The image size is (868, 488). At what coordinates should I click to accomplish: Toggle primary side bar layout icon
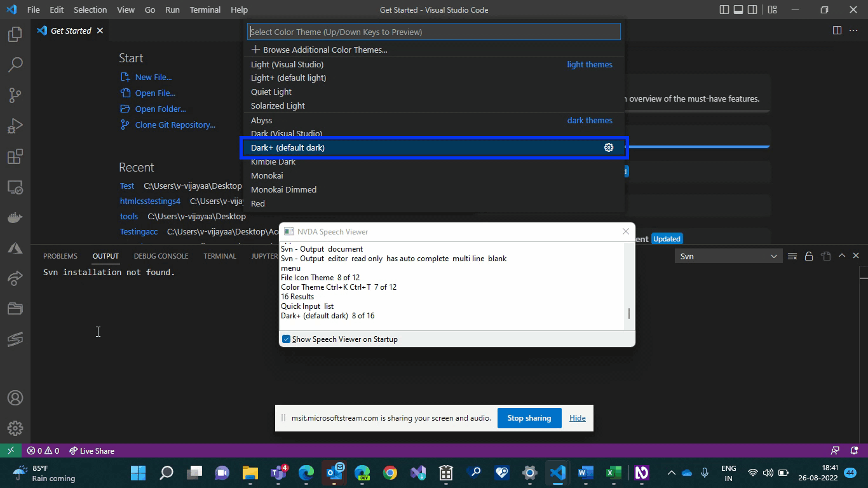coord(724,10)
